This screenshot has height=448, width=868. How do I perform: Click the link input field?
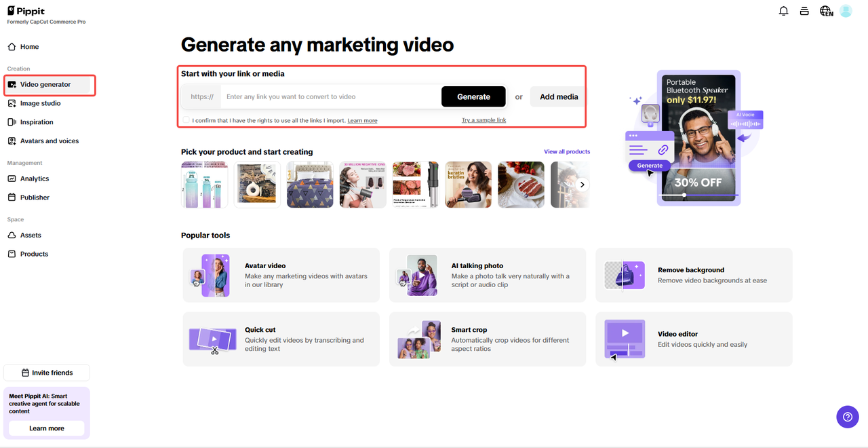[325, 96]
